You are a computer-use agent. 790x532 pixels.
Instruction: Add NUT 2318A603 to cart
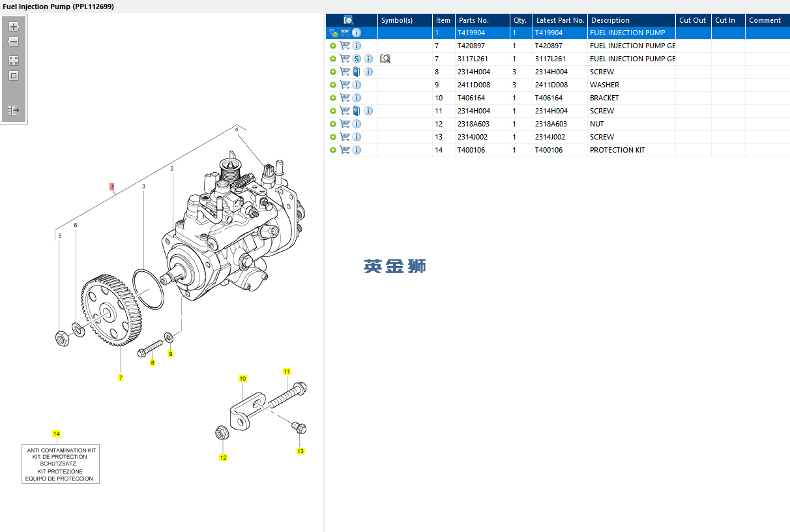click(x=345, y=124)
